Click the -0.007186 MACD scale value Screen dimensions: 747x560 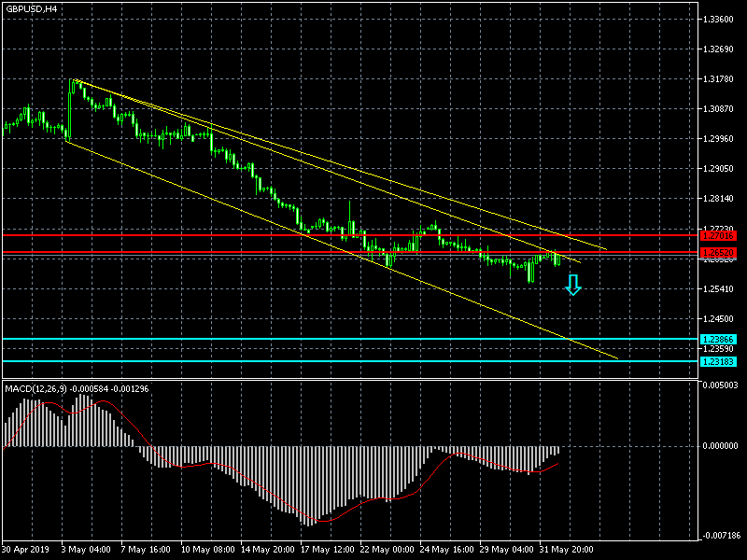[720, 536]
